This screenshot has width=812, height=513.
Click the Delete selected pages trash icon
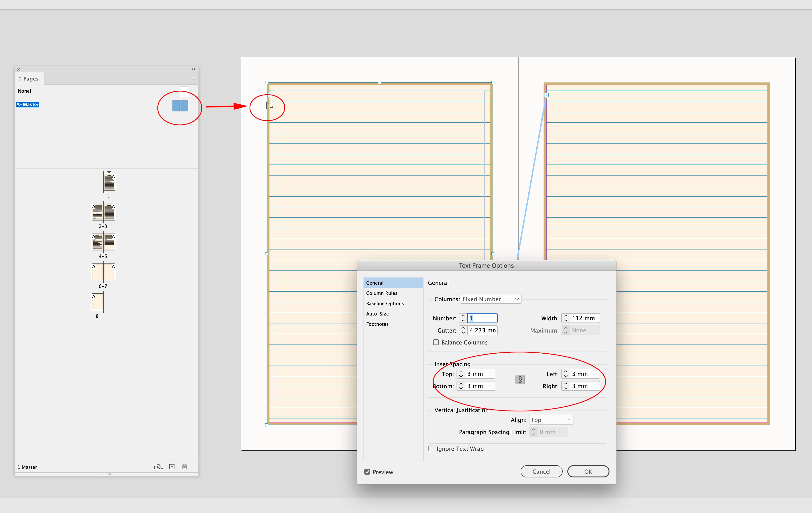pos(185,467)
